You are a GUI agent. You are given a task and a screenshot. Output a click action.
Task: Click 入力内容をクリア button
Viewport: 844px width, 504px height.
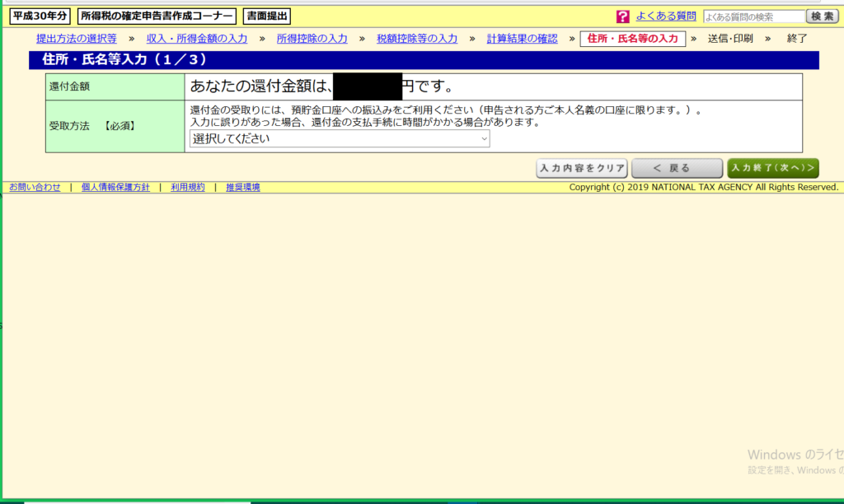pos(582,168)
